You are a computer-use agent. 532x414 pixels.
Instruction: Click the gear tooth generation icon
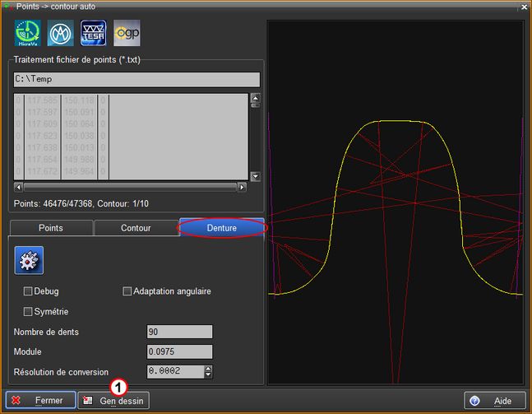29,259
